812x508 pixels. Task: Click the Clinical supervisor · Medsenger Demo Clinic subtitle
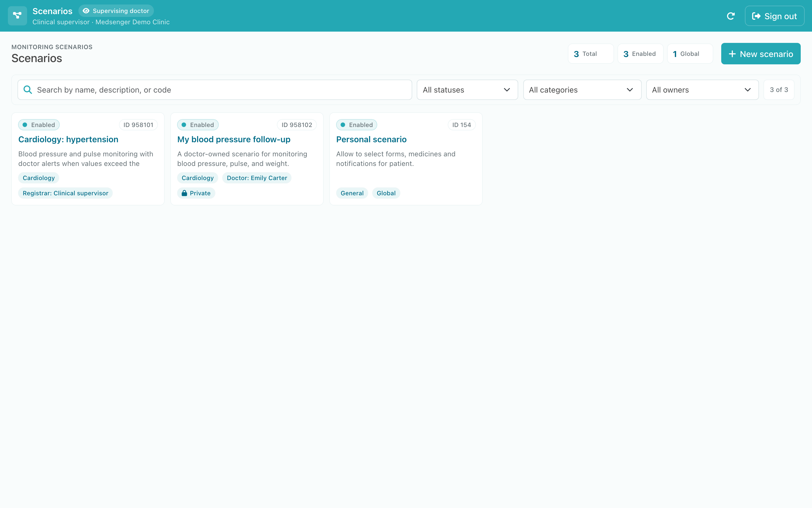pos(101,22)
